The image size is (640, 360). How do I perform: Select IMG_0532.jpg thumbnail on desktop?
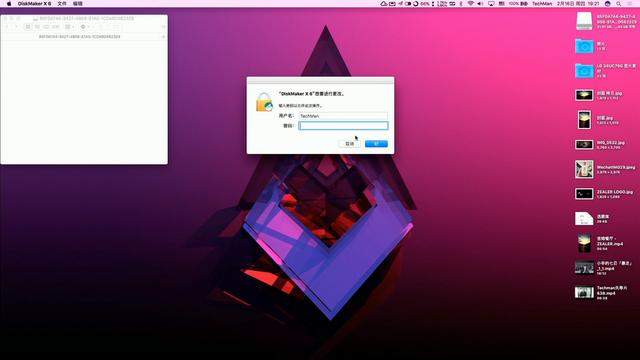584,144
